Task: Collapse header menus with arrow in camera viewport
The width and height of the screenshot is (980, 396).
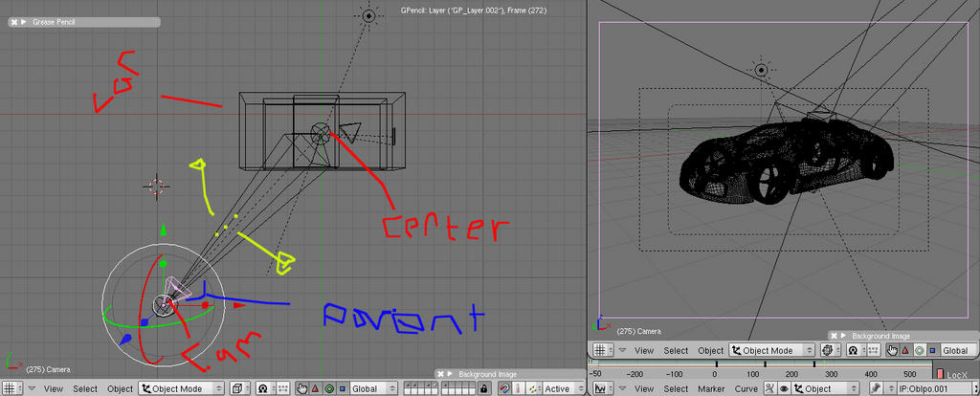Action: [623, 350]
